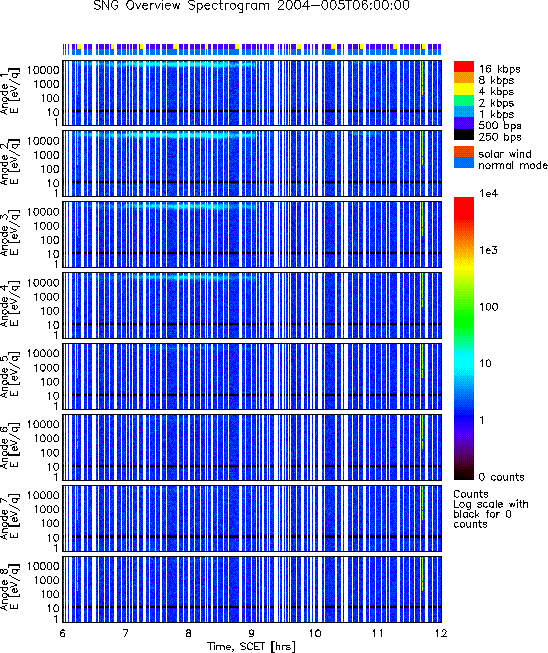Click the 250 bps black legend swatch
The width and height of the screenshot is (548, 653).
(x=464, y=134)
